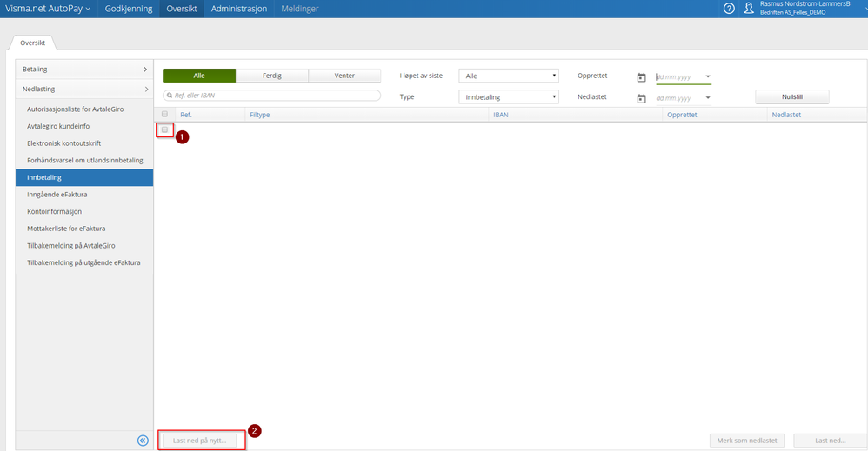This screenshot has width=868, height=451.
Task: Select the Ferdig filter tab
Action: 272,76
